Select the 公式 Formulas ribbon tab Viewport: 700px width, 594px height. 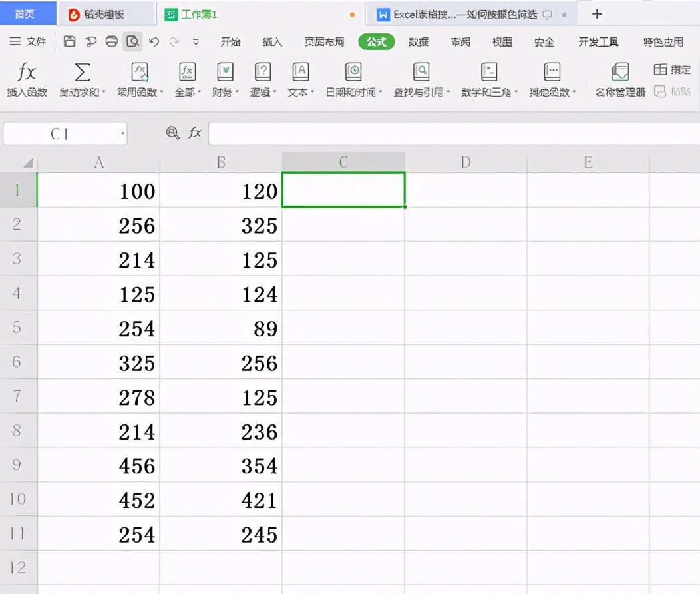click(x=377, y=42)
